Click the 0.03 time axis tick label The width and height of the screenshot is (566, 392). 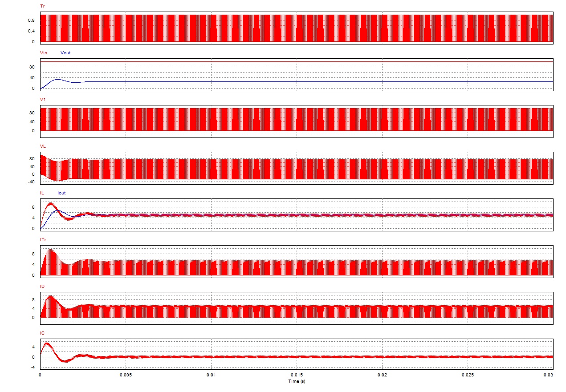549,376
